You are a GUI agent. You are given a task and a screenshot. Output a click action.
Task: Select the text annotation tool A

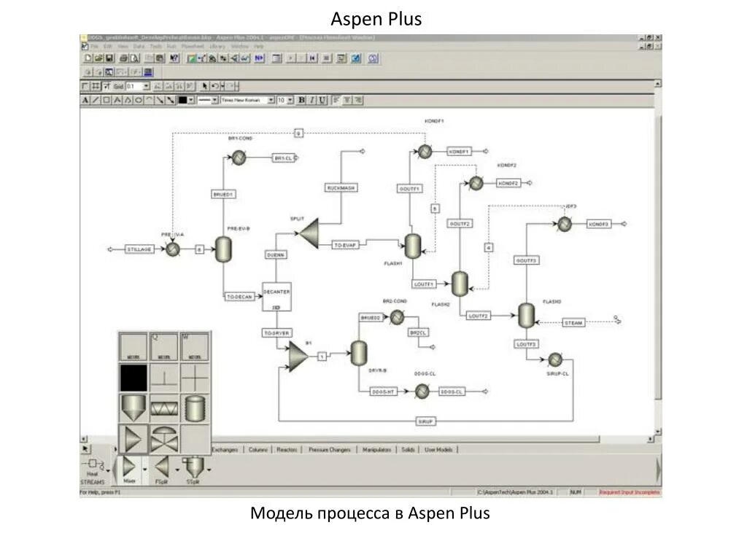84,100
